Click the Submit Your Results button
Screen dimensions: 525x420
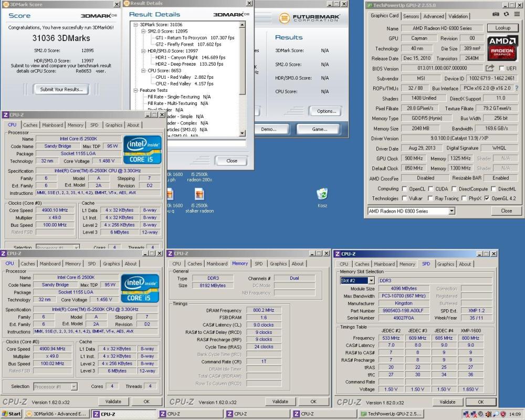61,89
